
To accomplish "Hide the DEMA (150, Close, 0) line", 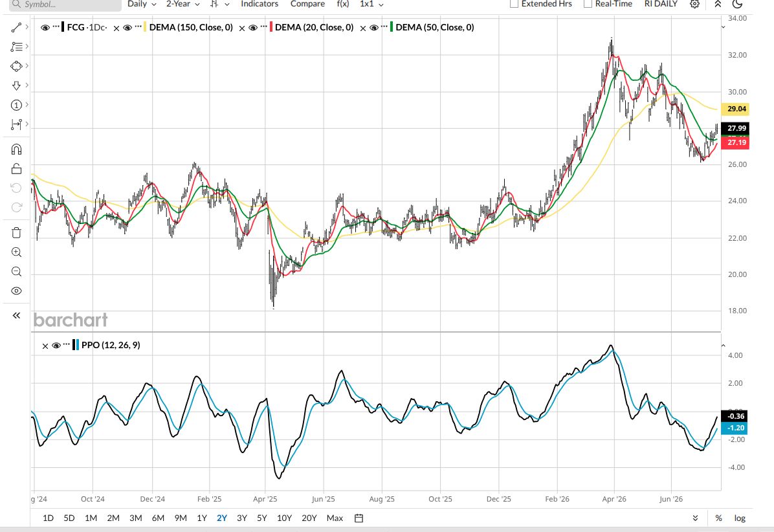I will [127, 28].
